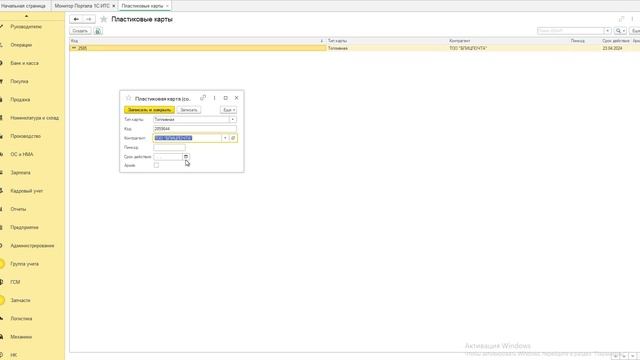Open Запчасти section in sidebar
Image resolution: width=640 pixels, height=360 pixels.
click(x=20, y=300)
